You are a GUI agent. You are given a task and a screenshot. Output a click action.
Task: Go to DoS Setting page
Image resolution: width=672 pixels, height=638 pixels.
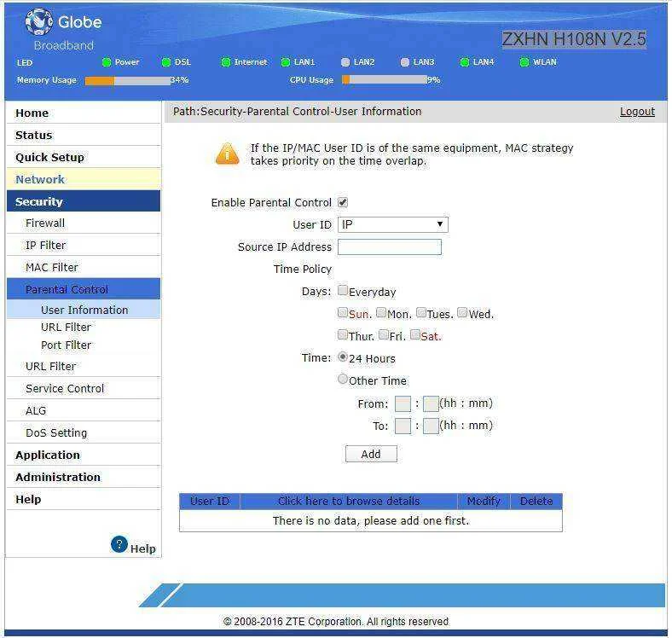[84, 433]
